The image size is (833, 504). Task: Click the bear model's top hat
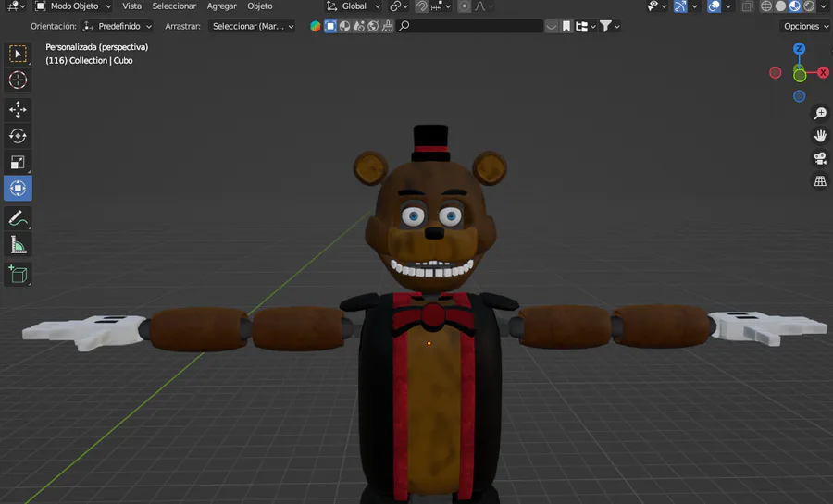coord(430,142)
